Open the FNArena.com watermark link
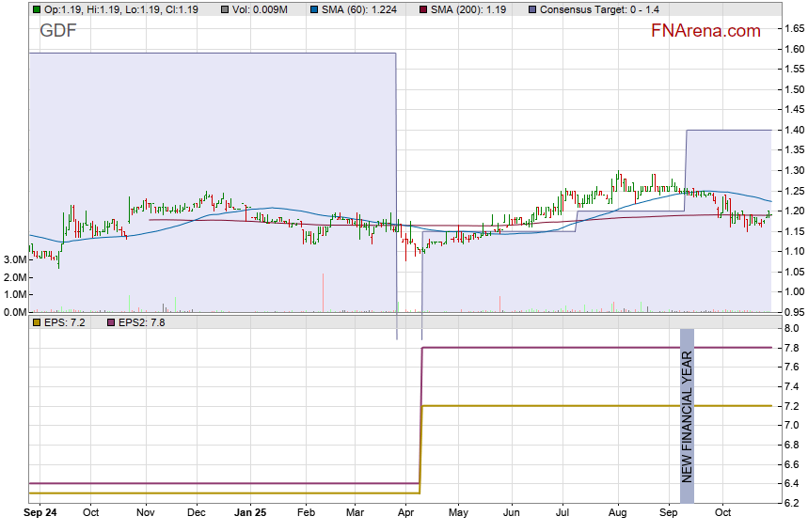808x532 pixels. (x=705, y=31)
